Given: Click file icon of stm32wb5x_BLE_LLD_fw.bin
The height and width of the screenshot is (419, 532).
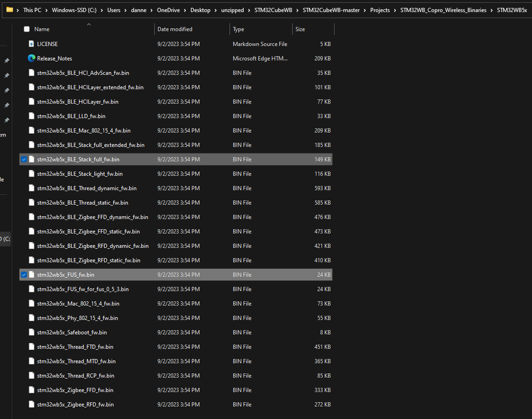Looking at the screenshot, I should point(31,116).
